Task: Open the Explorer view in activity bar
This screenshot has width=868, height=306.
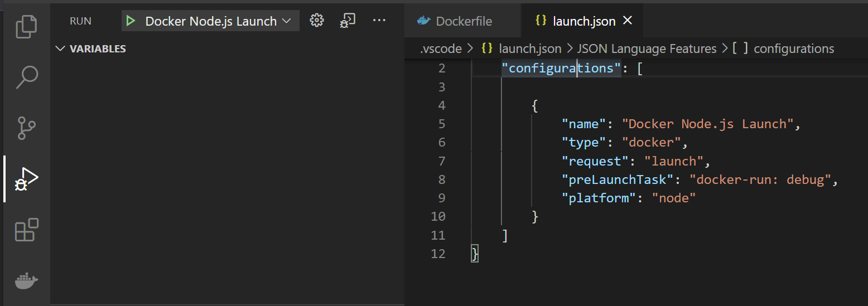Action: click(x=26, y=27)
